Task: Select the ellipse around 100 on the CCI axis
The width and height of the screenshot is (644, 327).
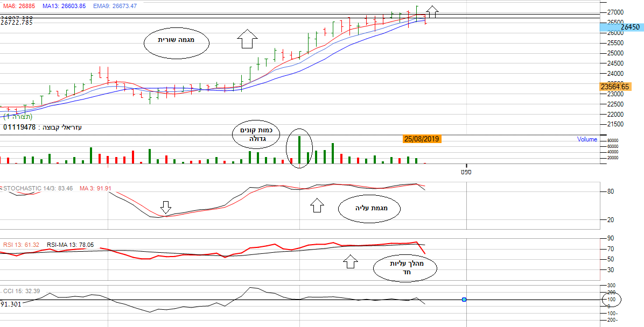Action: tap(612, 299)
